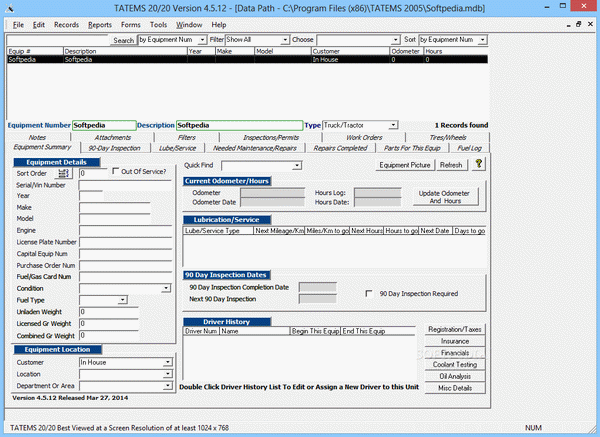Open the Records menu
600x437 pixels.
coord(66,25)
